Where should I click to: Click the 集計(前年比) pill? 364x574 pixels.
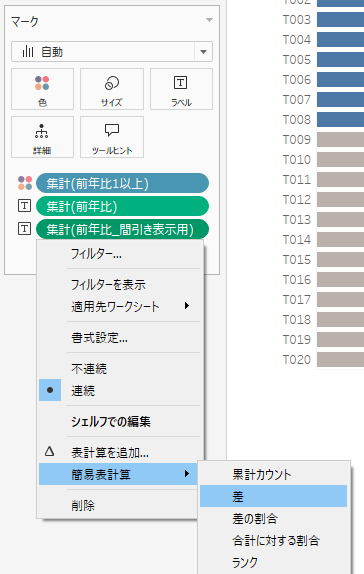pyautogui.click(x=122, y=206)
